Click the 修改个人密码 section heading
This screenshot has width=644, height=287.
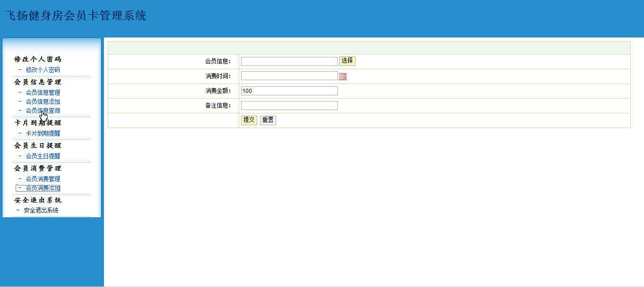coord(38,59)
